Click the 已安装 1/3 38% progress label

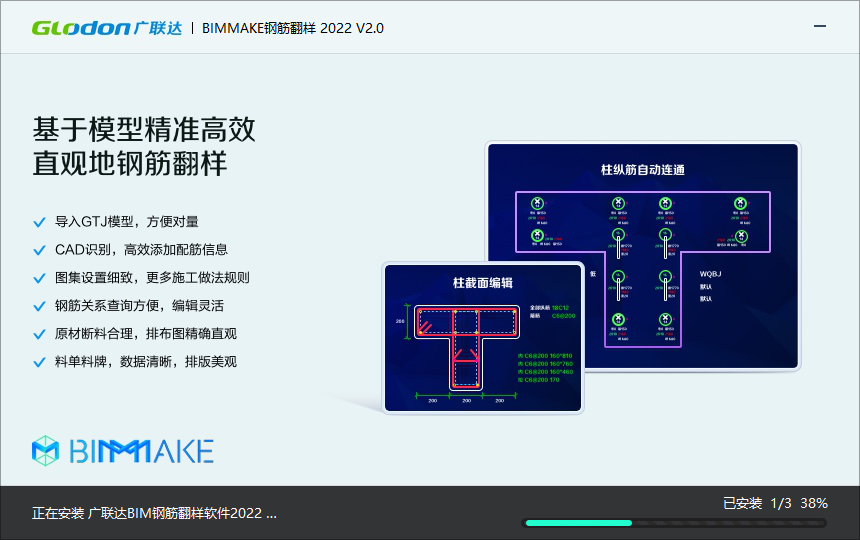click(775, 503)
